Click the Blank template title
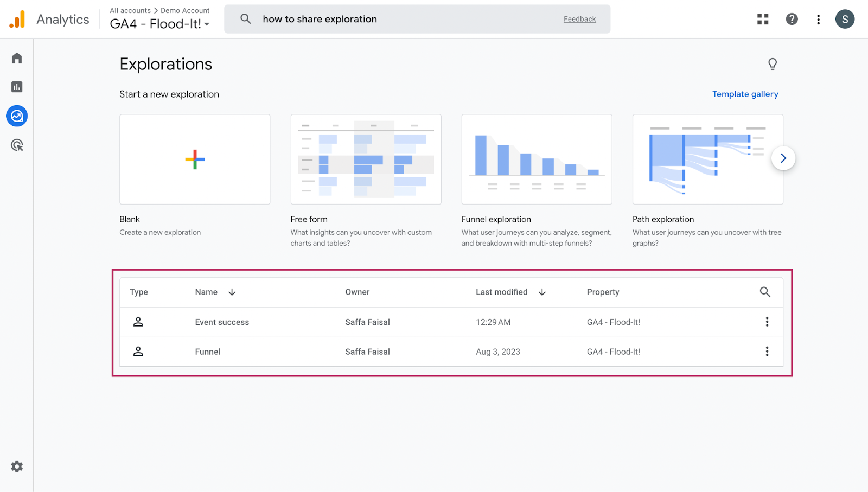The height and width of the screenshot is (492, 868). 130,219
